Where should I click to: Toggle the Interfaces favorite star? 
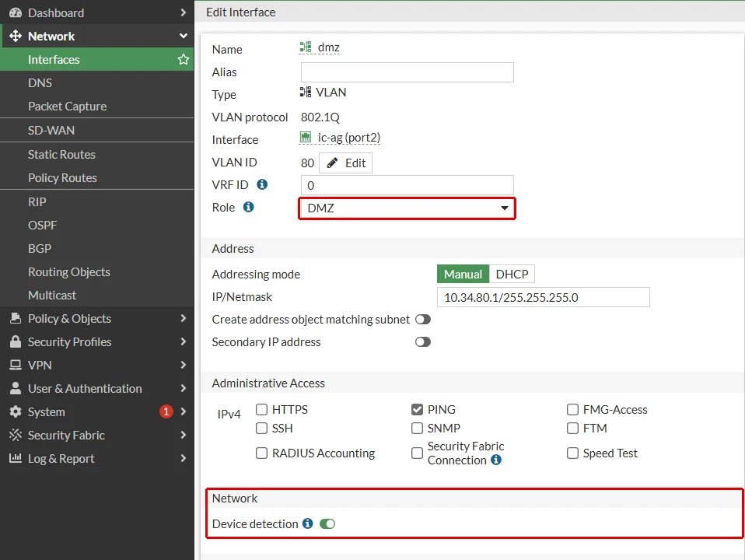tap(184, 59)
